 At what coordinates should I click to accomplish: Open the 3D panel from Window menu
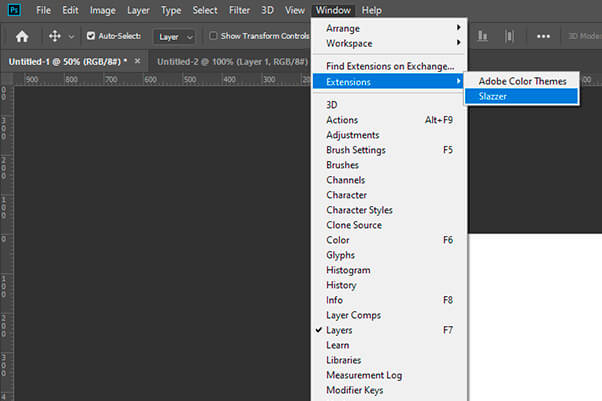(389, 105)
